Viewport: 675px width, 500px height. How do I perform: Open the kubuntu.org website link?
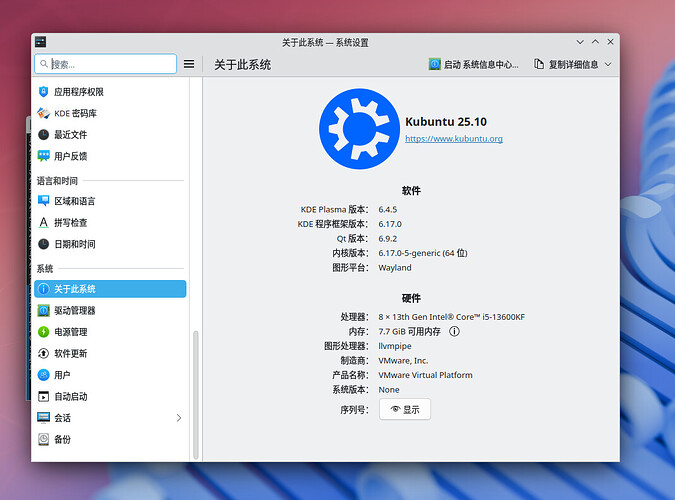[453, 139]
